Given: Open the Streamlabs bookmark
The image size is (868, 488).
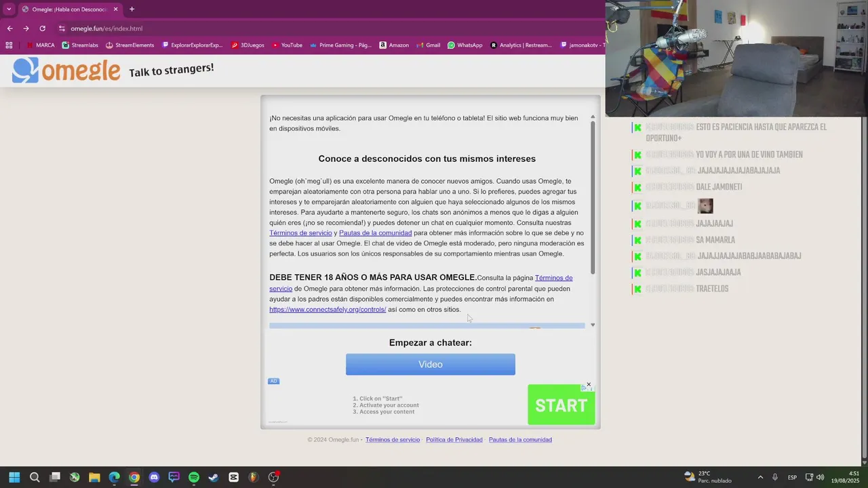Looking at the screenshot, I should [80, 45].
